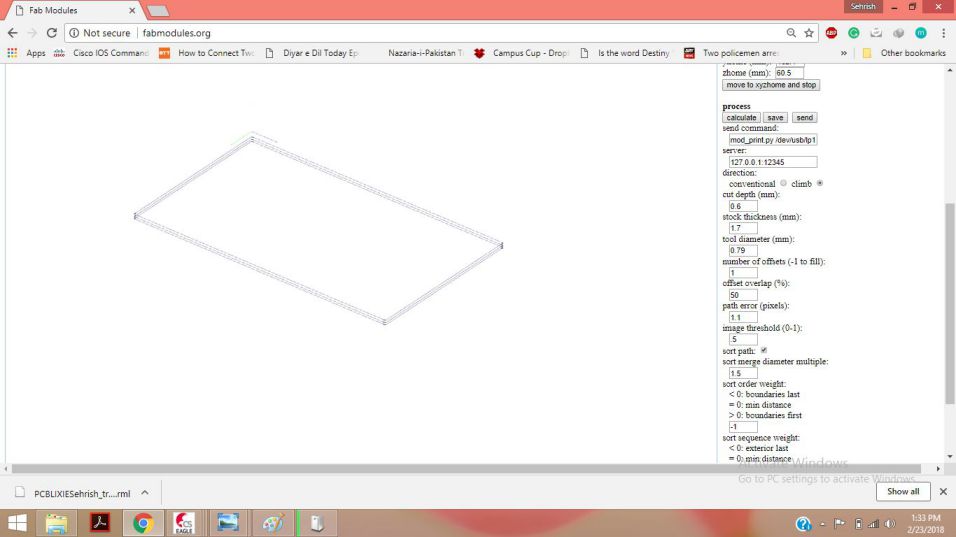Open the Paint taskbar icon
This screenshot has height=537, width=956.
coord(273,523)
